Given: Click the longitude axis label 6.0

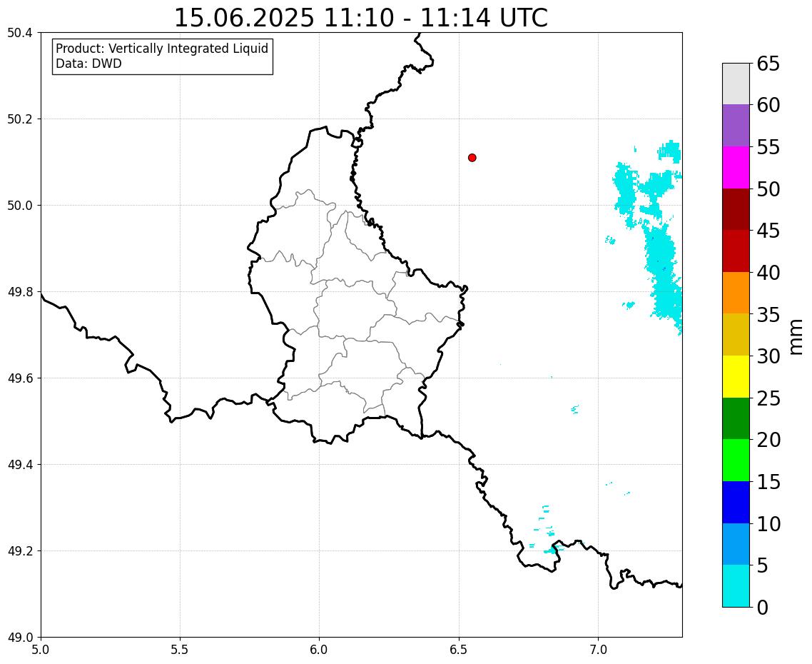Looking at the screenshot, I should 319,650.
